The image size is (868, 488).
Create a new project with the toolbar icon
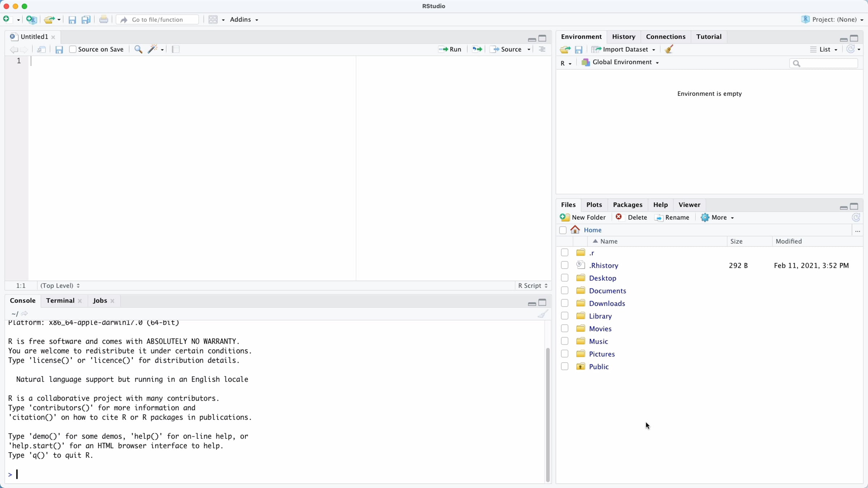31,20
